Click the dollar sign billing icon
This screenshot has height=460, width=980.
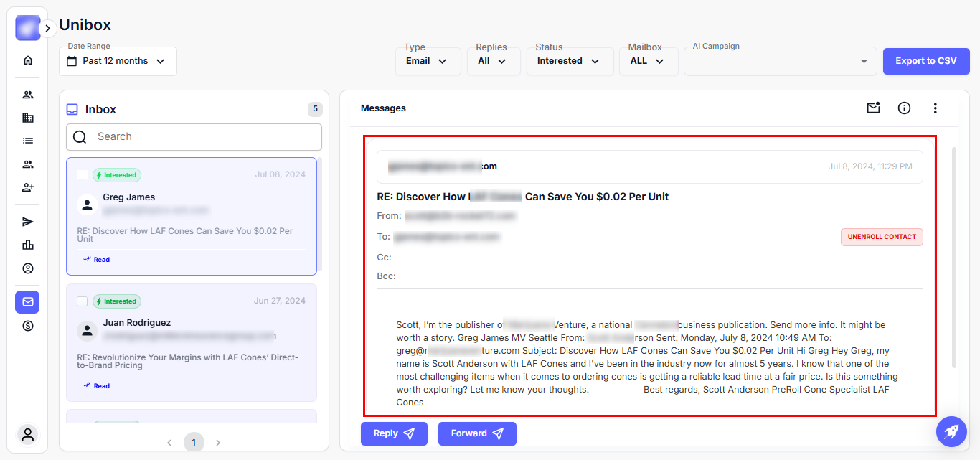pos(28,326)
